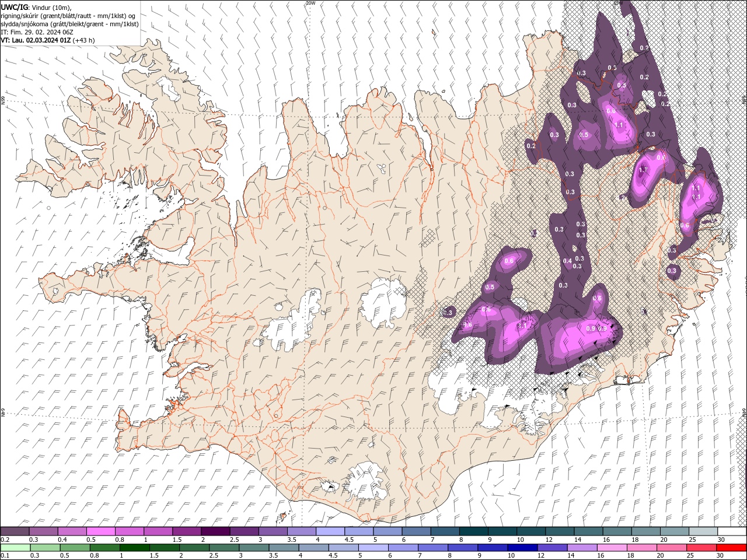Screen dimensions: 747x560
Task: Select the 'IT: Fim. 29. 02. 2024 06Z' line
Action: (x=37, y=32)
